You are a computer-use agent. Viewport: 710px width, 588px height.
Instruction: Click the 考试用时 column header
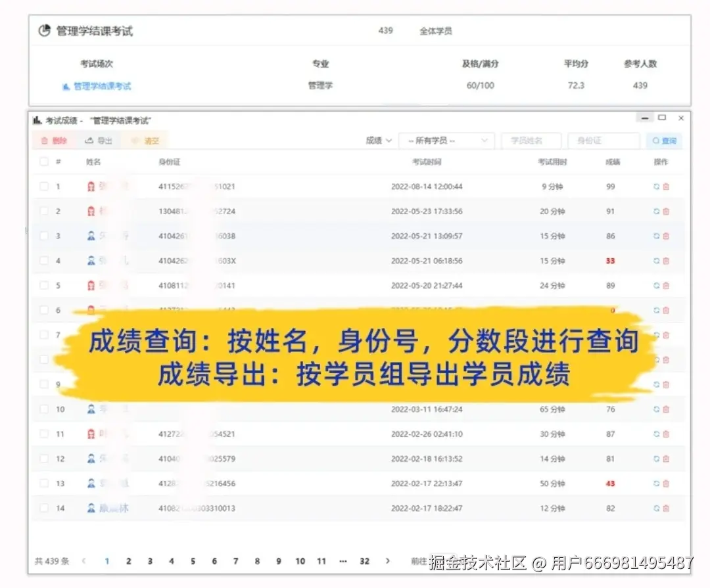coord(552,162)
